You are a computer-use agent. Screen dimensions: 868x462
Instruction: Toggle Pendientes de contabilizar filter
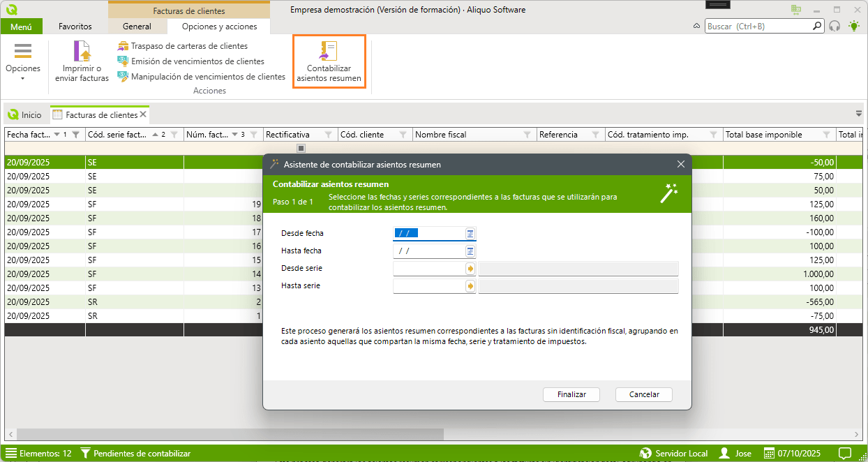coord(135,454)
